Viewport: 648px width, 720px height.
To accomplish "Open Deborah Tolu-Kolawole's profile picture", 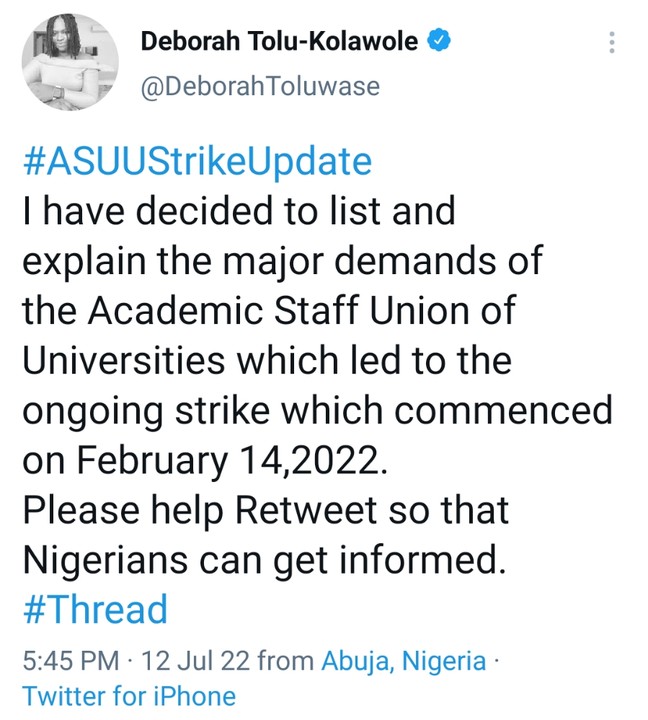I will (71, 63).
